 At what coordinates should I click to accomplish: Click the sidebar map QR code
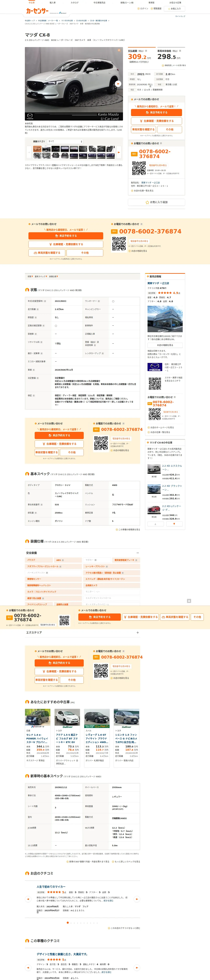tap(155, 384)
